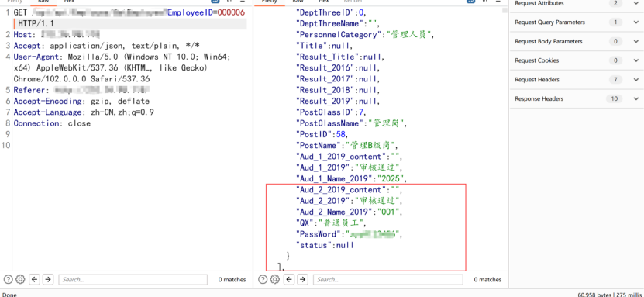Click the Done status bar text
The width and height of the screenshot is (644, 297).
coord(9,295)
